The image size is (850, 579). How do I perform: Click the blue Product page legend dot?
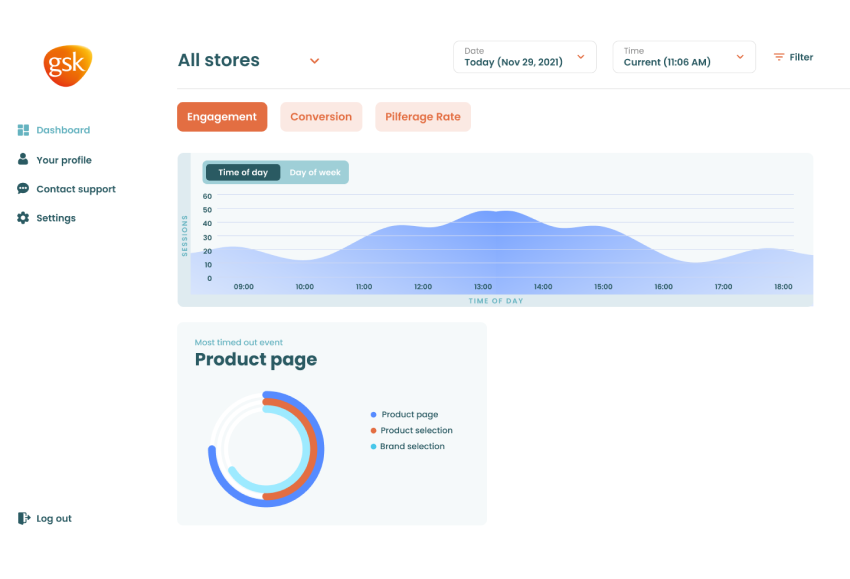coord(374,415)
